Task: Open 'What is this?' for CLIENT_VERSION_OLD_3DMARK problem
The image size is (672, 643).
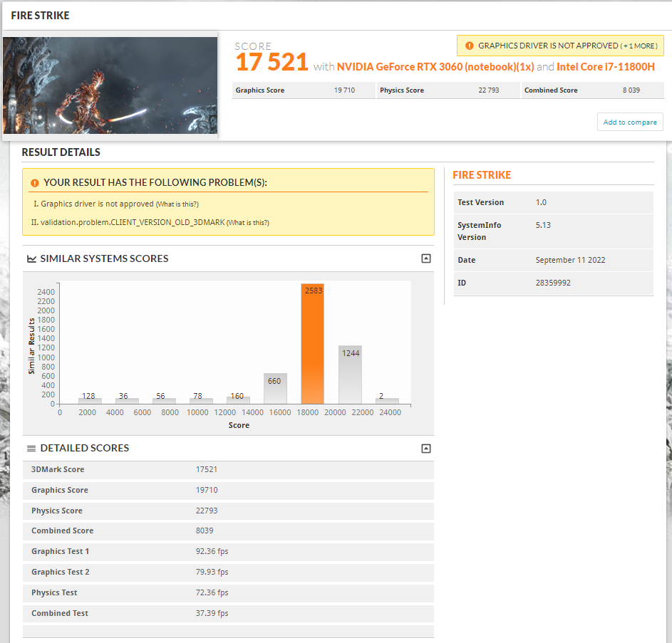Action: 248,223
